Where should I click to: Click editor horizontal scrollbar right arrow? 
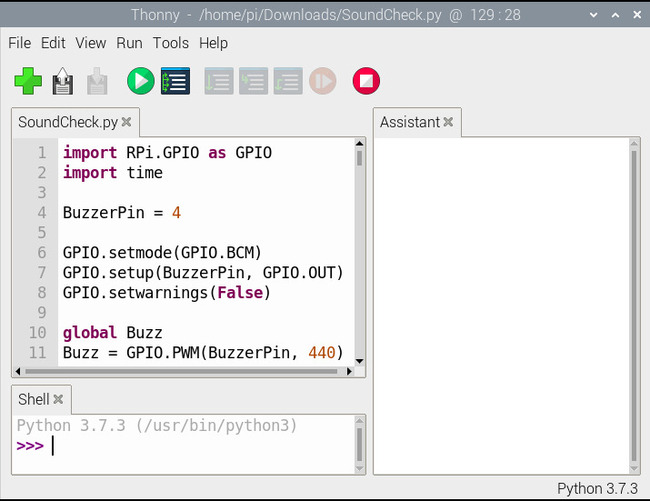tap(349, 371)
